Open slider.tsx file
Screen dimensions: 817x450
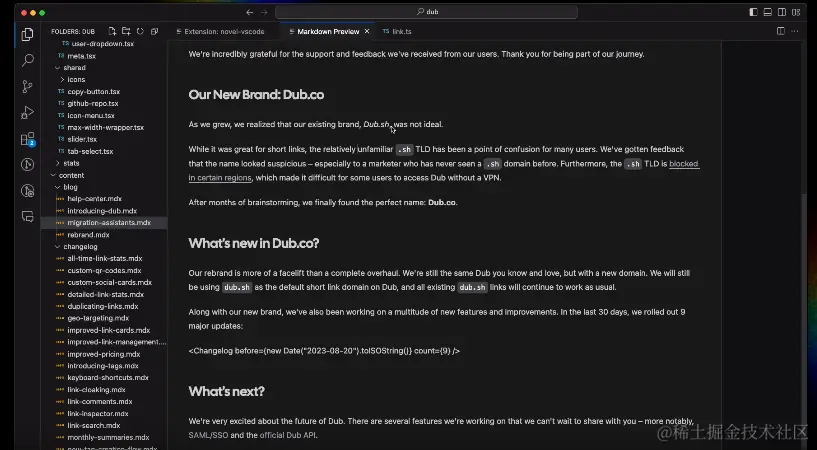coord(82,139)
